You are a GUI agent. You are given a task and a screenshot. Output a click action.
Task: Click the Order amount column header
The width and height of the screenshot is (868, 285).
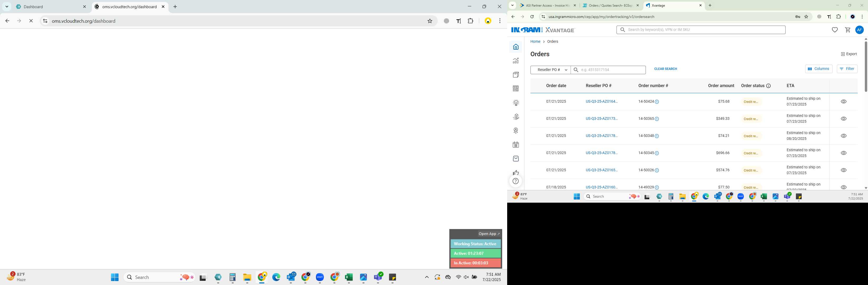pos(721,86)
